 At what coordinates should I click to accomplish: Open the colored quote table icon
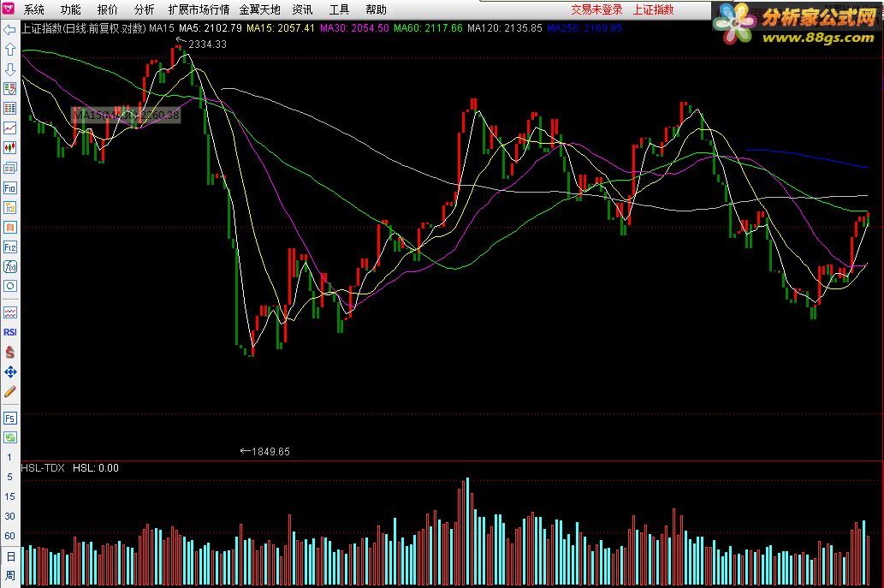click(9, 108)
